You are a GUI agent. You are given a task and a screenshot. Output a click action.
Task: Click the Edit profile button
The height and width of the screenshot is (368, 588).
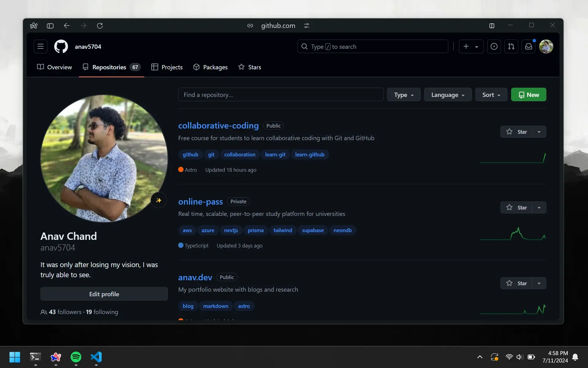coord(104,294)
